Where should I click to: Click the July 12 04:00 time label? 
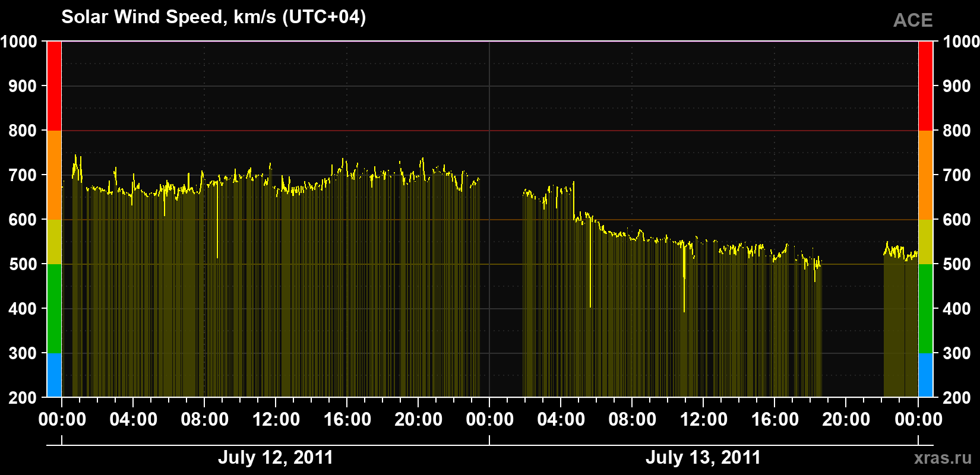pos(134,420)
